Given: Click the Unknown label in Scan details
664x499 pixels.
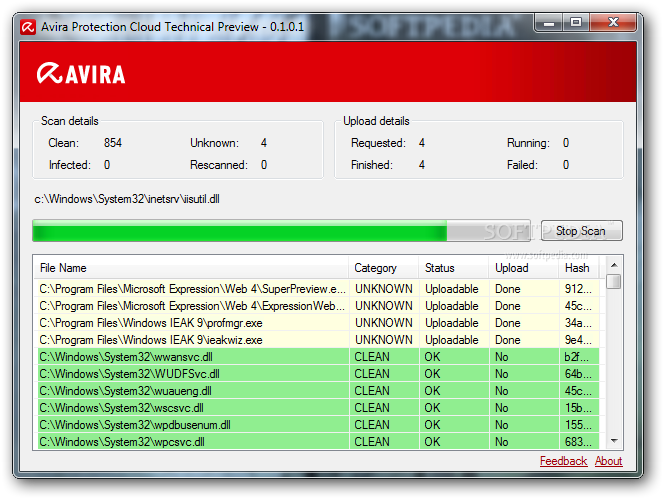Looking at the screenshot, I should pos(214,143).
